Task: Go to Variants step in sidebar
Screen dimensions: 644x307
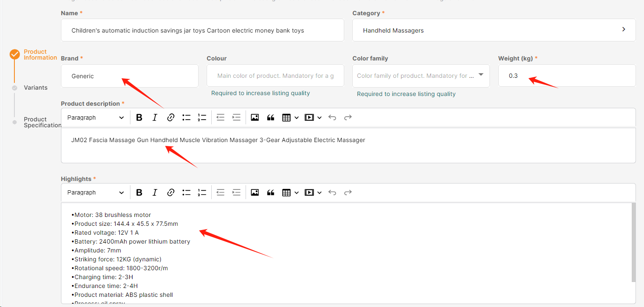Action: coord(36,88)
